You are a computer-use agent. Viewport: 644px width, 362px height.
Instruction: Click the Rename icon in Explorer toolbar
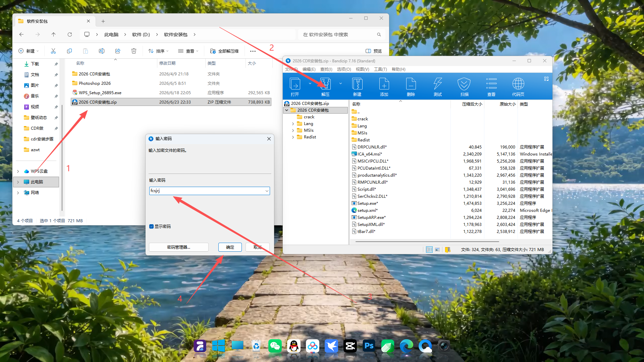pyautogui.click(x=102, y=51)
